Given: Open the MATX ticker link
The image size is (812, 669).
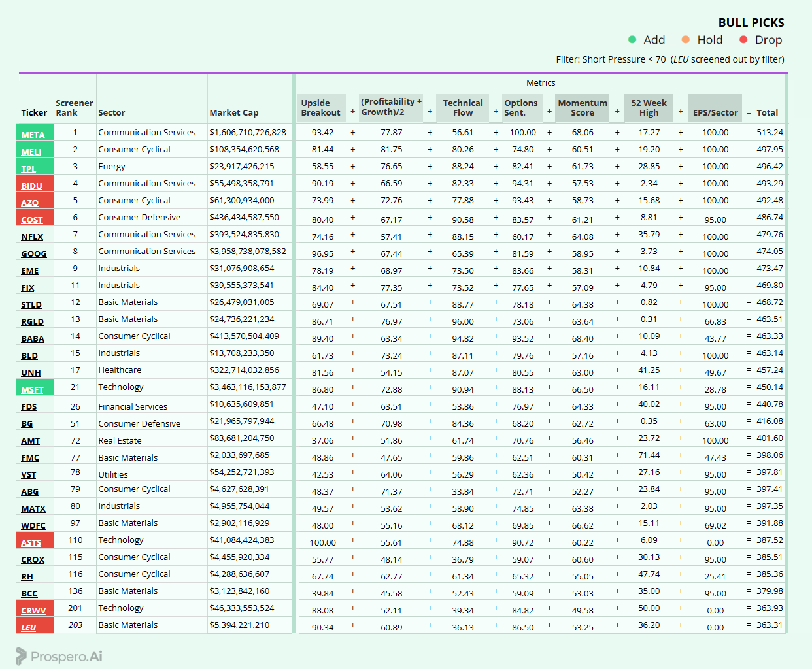Looking at the screenshot, I should pos(33,508).
